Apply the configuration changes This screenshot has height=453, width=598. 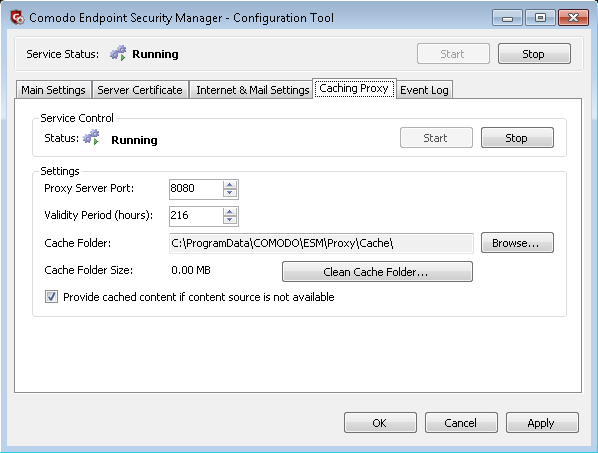[542, 422]
